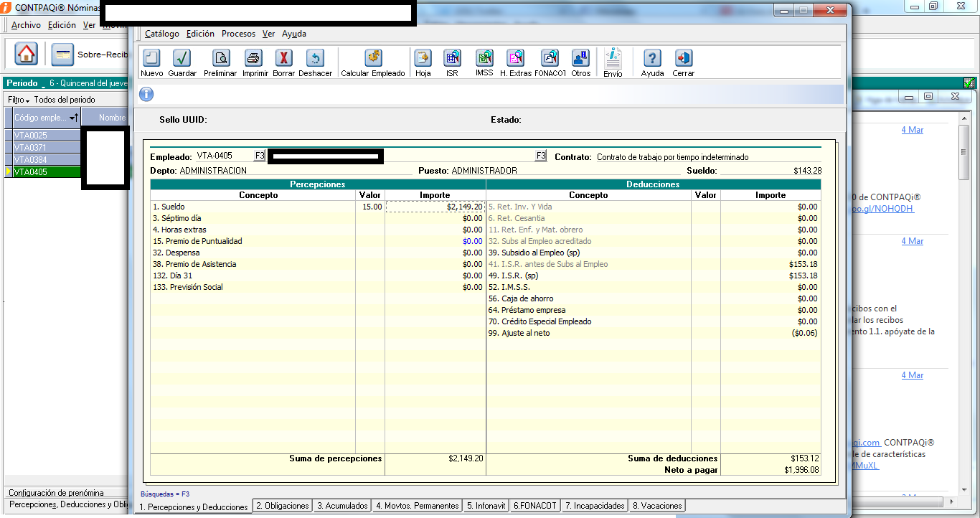Open Preliminar preview icon
The image size is (980, 518).
220,58
